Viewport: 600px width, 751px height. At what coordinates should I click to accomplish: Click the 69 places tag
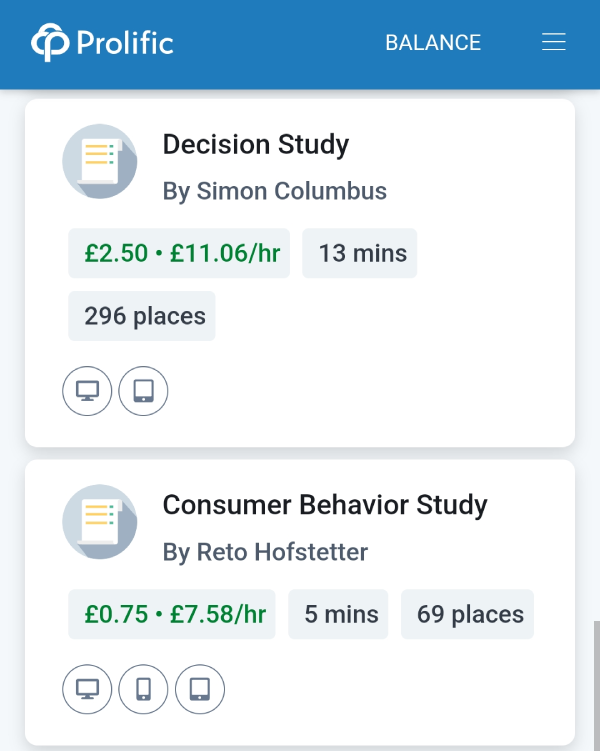point(468,614)
